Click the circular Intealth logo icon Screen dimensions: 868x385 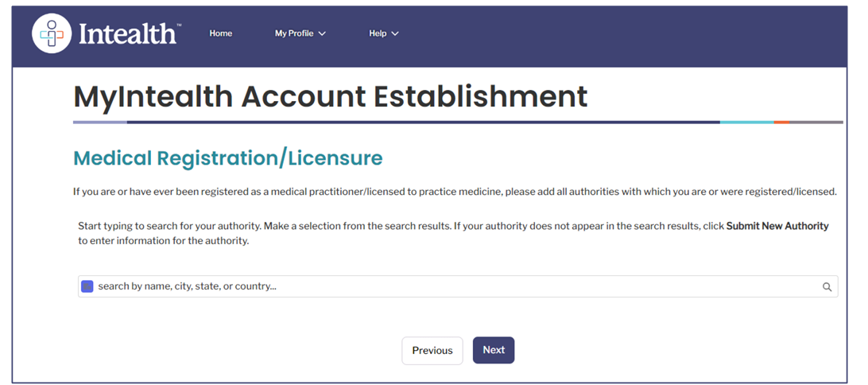tap(52, 33)
